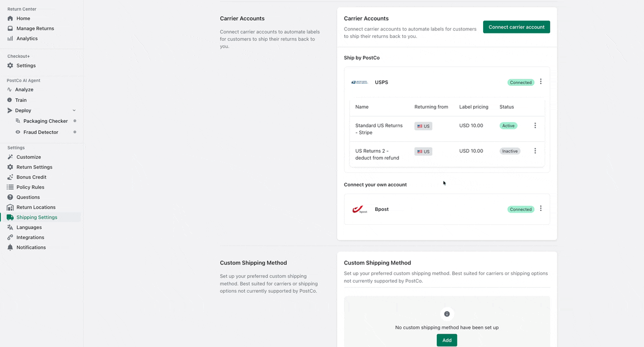The height and width of the screenshot is (347, 644).
Task: Go to Manage Returns page
Action: click(x=35, y=28)
